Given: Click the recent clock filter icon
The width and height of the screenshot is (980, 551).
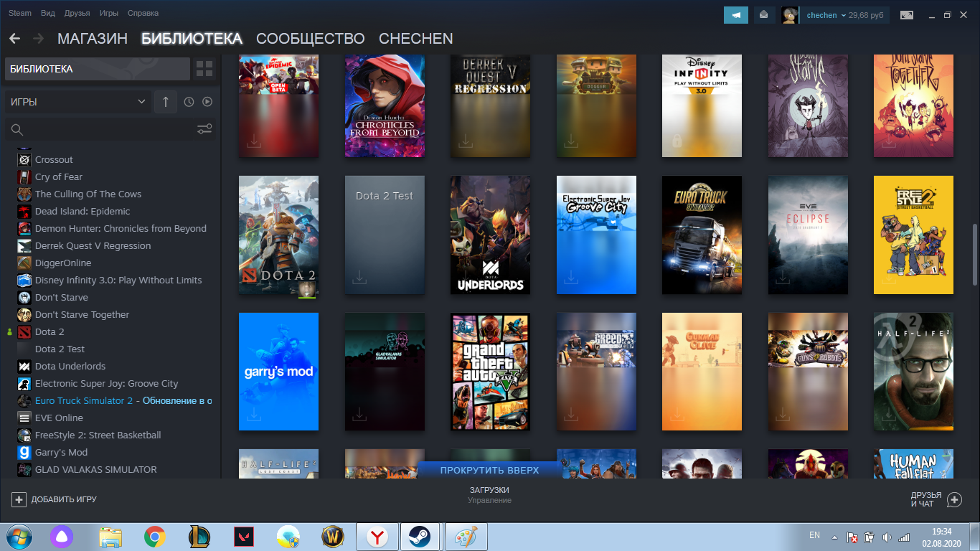Looking at the screenshot, I should coord(189,102).
